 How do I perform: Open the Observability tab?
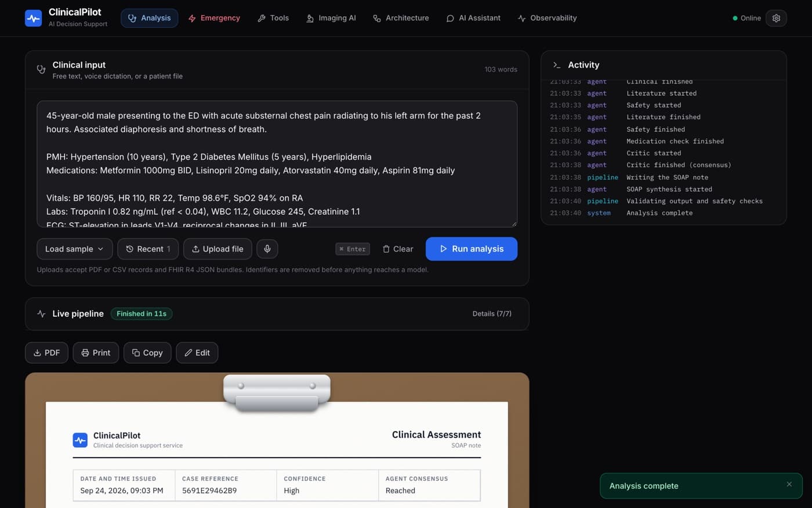point(547,18)
